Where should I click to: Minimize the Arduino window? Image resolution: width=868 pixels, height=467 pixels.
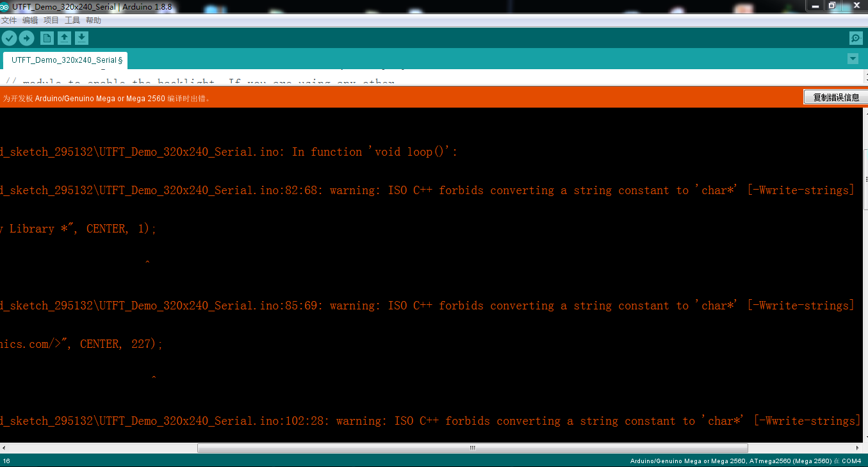coord(815,6)
